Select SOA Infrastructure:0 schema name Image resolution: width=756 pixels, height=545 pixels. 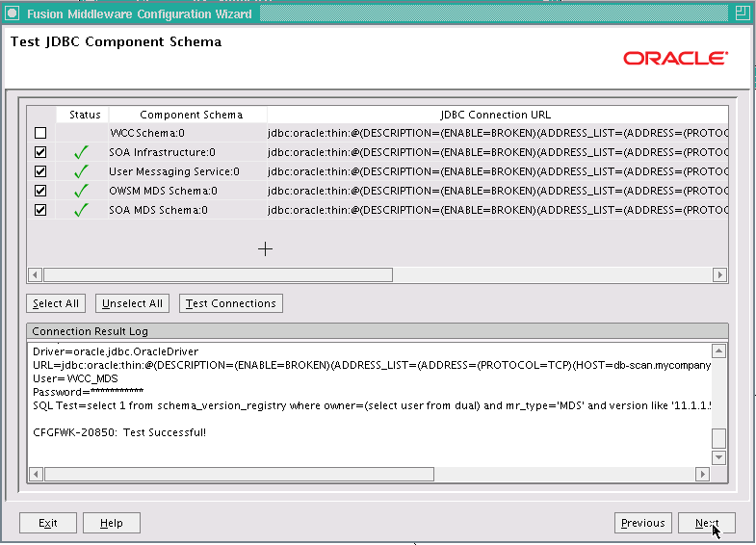pyautogui.click(x=162, y=152)
